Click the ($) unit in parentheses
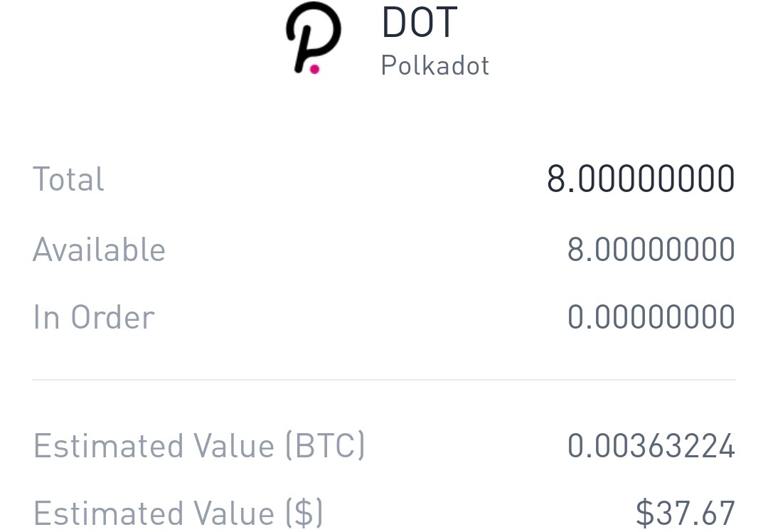This screenshot has width=768, height=532. (304, 514)
